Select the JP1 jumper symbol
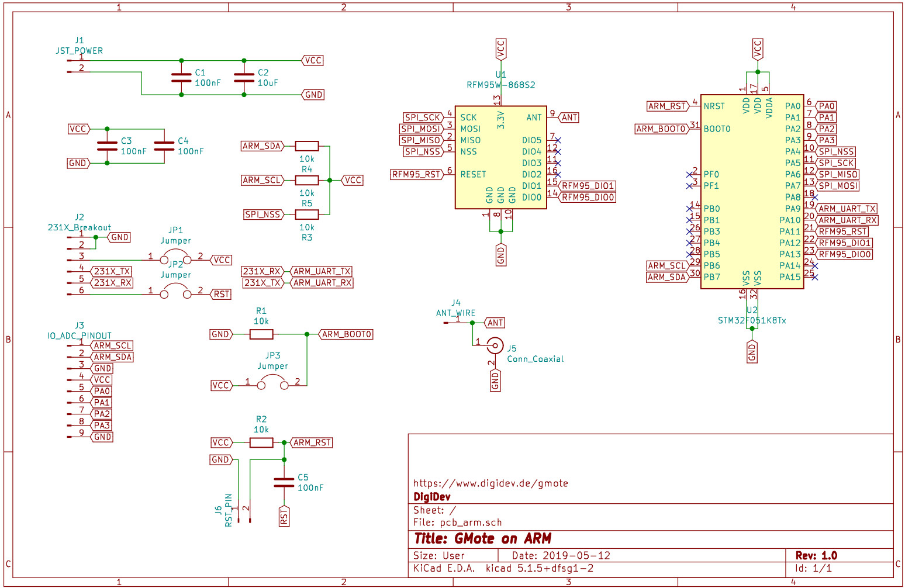Viewport: 905px width, 588px height. (175, 257)
